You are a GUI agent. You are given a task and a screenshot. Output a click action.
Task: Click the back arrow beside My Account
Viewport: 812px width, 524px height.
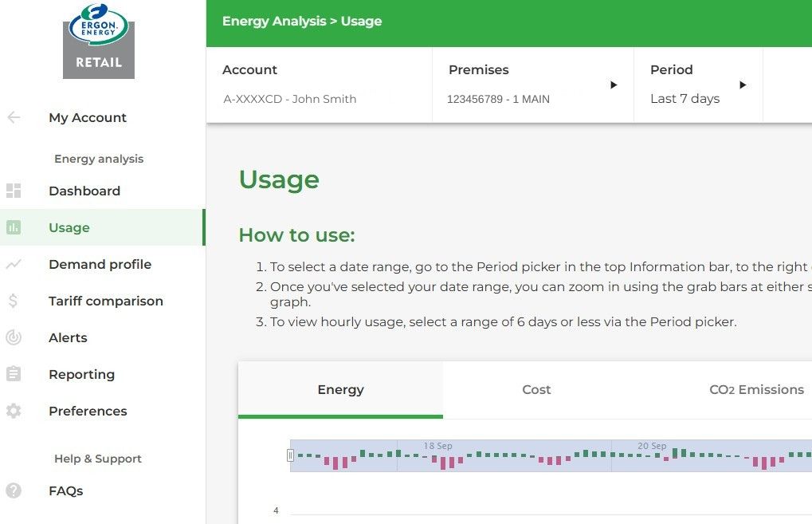(13, 117)
